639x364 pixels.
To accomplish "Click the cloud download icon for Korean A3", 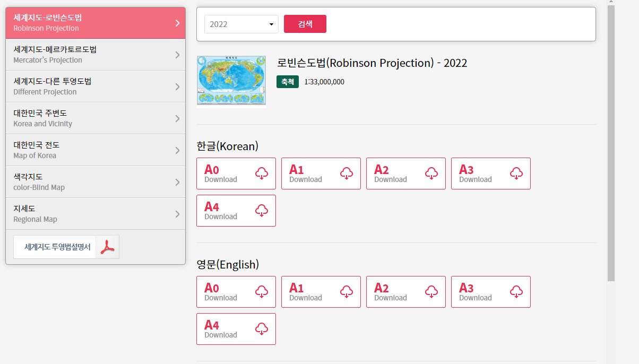I will click(x=516, y=174).
